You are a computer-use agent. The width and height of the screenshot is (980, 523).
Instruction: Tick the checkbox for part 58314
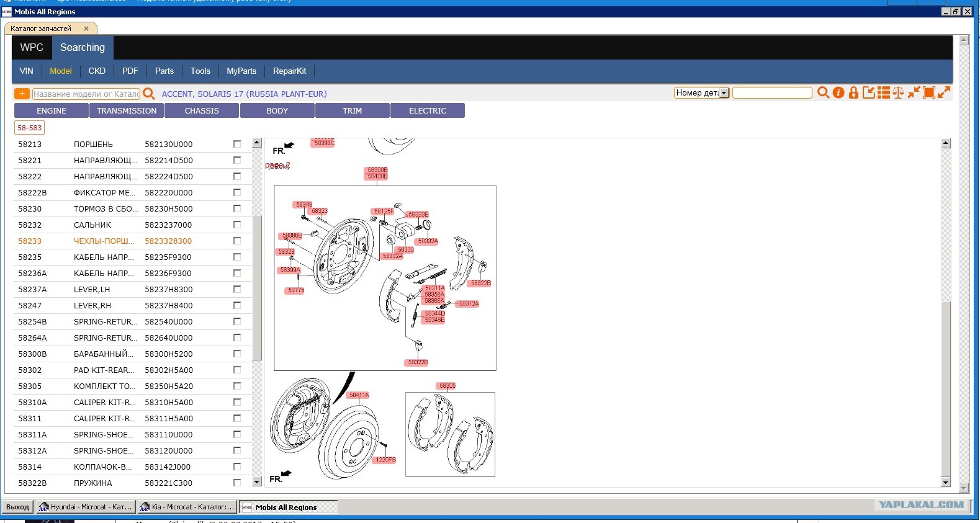point(237,467)
